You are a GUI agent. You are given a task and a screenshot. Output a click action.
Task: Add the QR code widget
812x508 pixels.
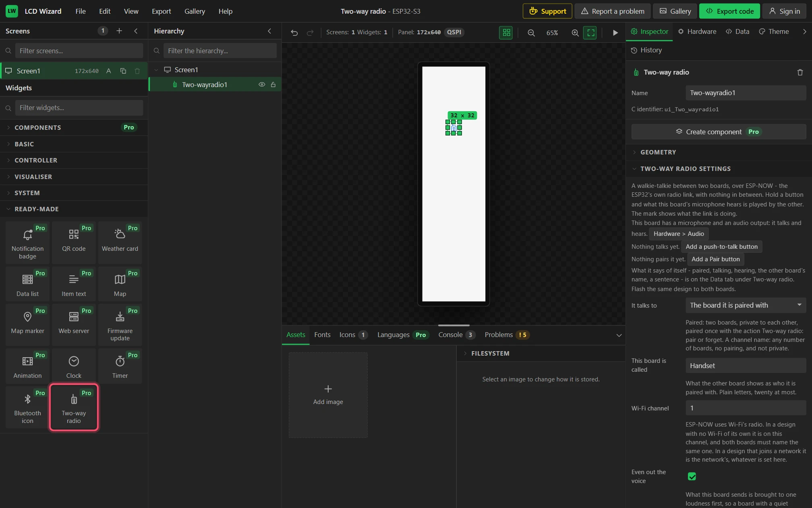[x=74, y=242]
